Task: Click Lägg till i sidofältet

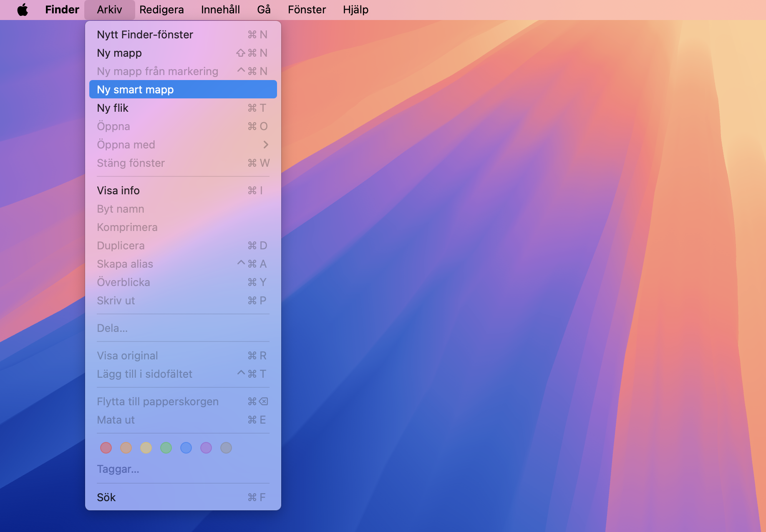Action: pyautogui.click(x=183, y=374)
